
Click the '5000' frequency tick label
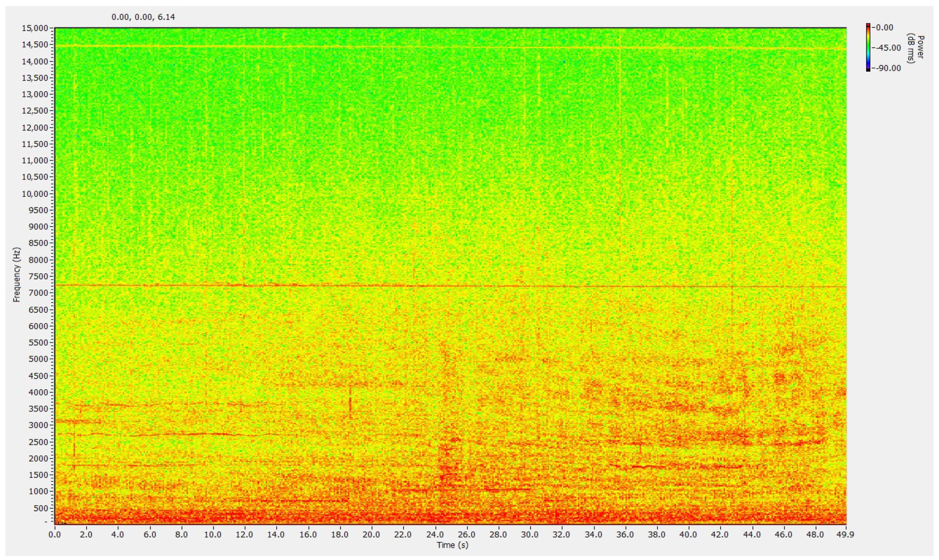point(39,359)
